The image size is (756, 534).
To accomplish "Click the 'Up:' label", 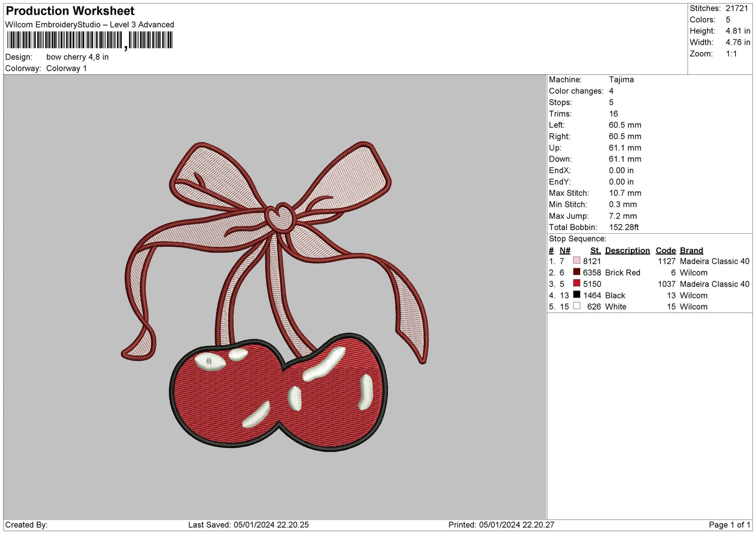I will (x=555, y=148).
